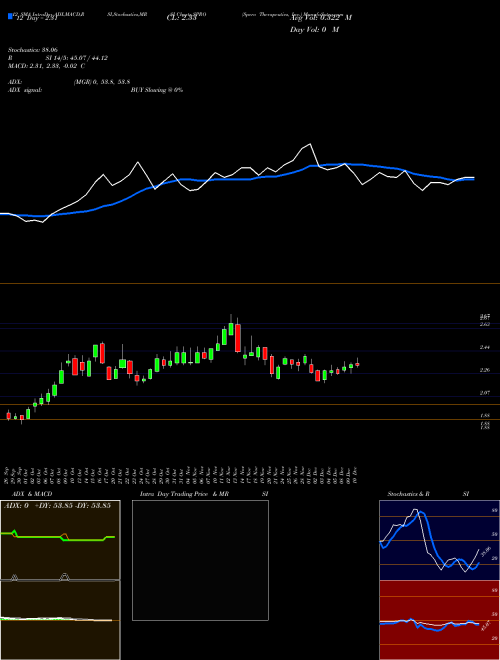This screenshot has width=500, height=660.
Task: Click the last candlestick on the chart
Action: 357,364
